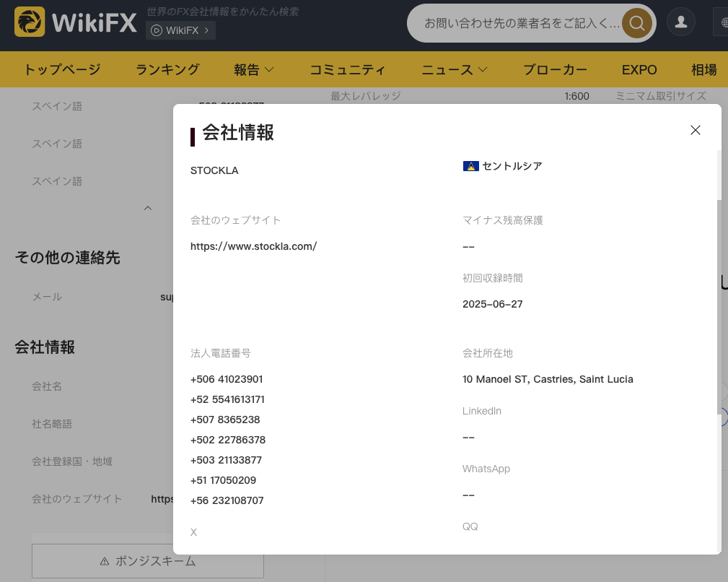This screenshot has width=728, height=582.
Task: Click the 最大レバレッジ label
Action: (366, 96)
